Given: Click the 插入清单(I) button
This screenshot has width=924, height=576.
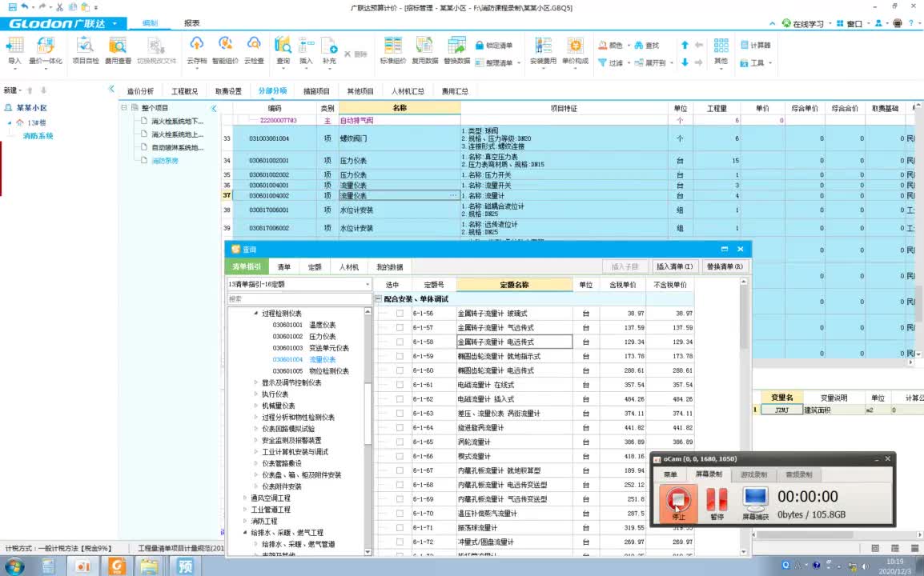Looking at the screenshot, I should coord(675,266).
